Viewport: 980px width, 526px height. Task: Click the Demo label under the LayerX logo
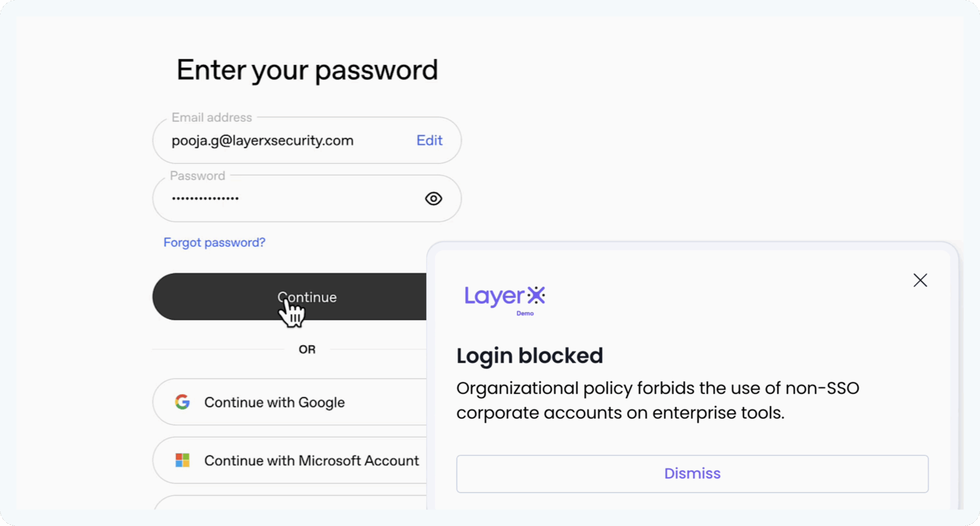coord(525,314)
